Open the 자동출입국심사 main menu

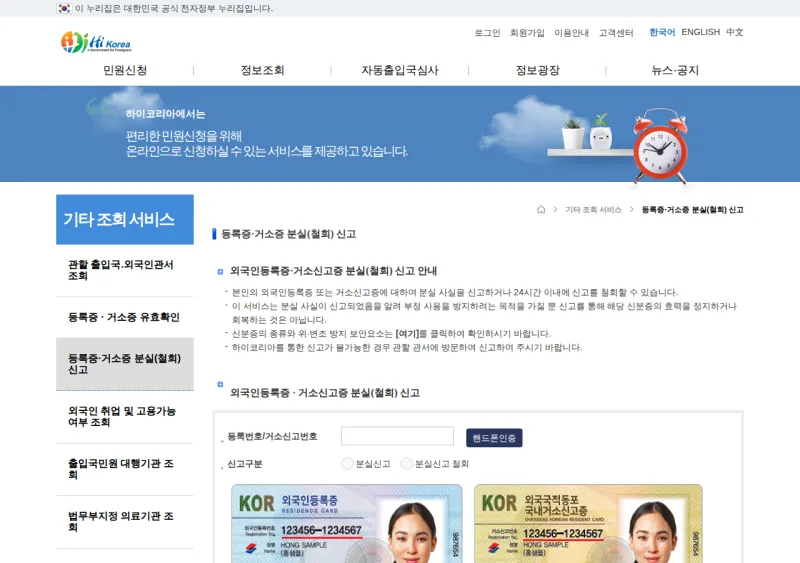click(400, 70)
